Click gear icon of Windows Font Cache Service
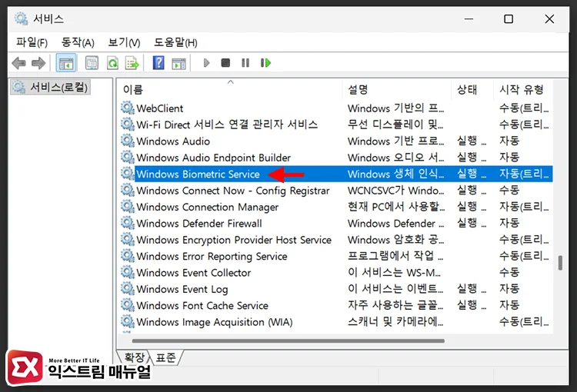The image size is (577, 392). 127,305
